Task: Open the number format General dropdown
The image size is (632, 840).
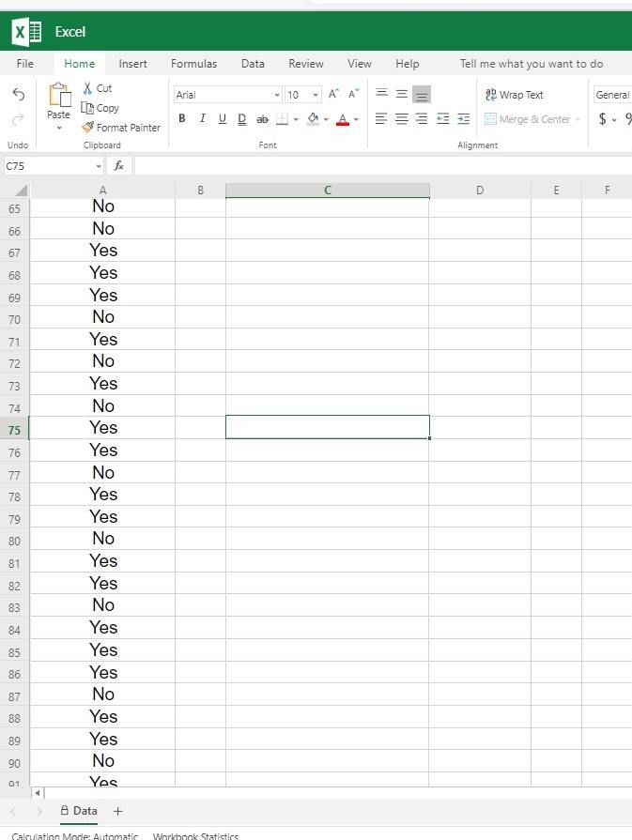Action: click(612, 95)
